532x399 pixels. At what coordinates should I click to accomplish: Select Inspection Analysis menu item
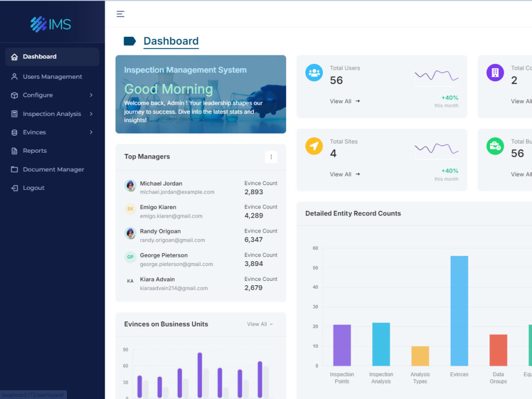[x=52, y=114]
